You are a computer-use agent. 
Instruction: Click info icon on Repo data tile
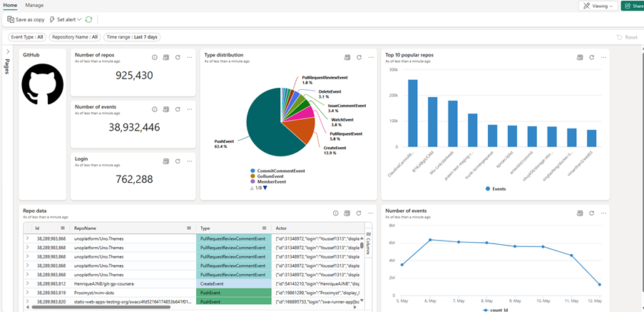(336, 213)
